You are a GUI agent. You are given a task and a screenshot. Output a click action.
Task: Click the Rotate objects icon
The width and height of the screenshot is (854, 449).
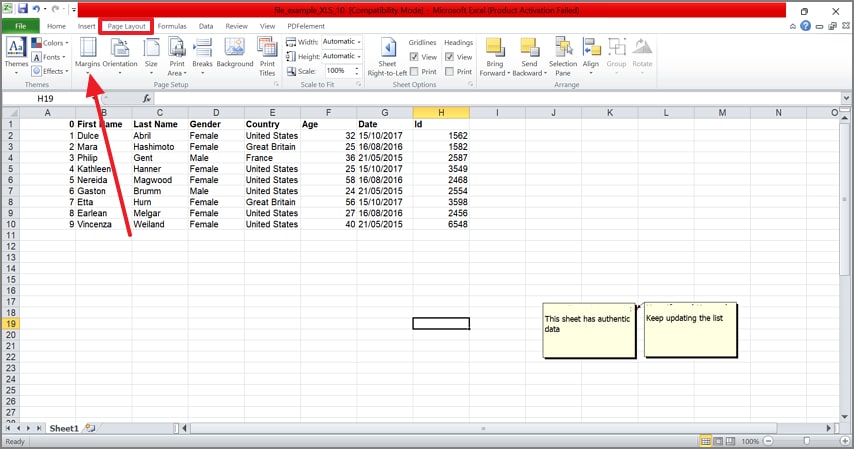coord(642,47)
